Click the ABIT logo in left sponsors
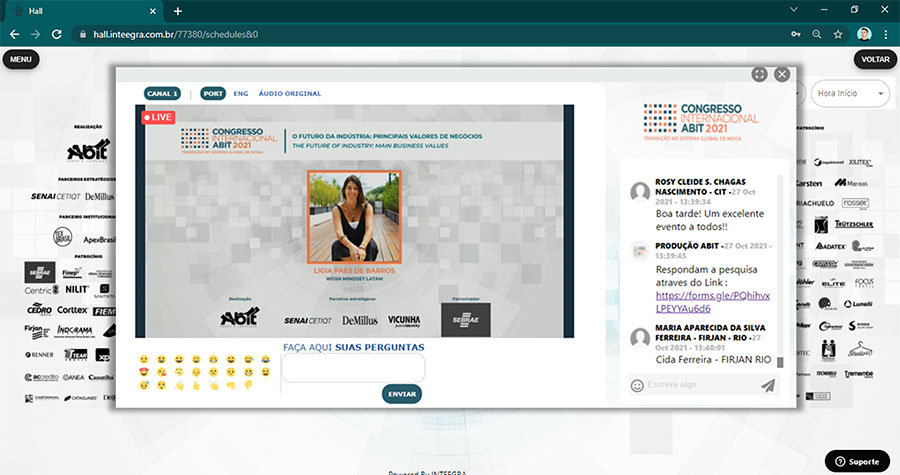Screen dimensions: 900x475 (x=88, y=151)
